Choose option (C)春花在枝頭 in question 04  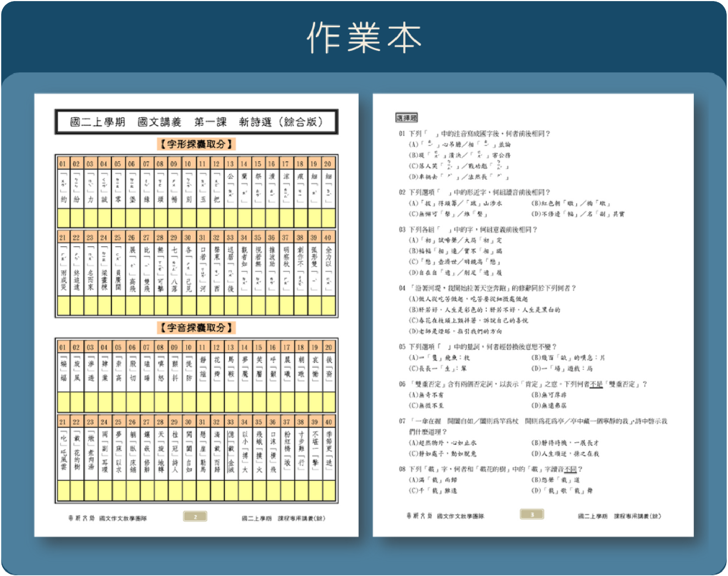[x=468, y=320]
